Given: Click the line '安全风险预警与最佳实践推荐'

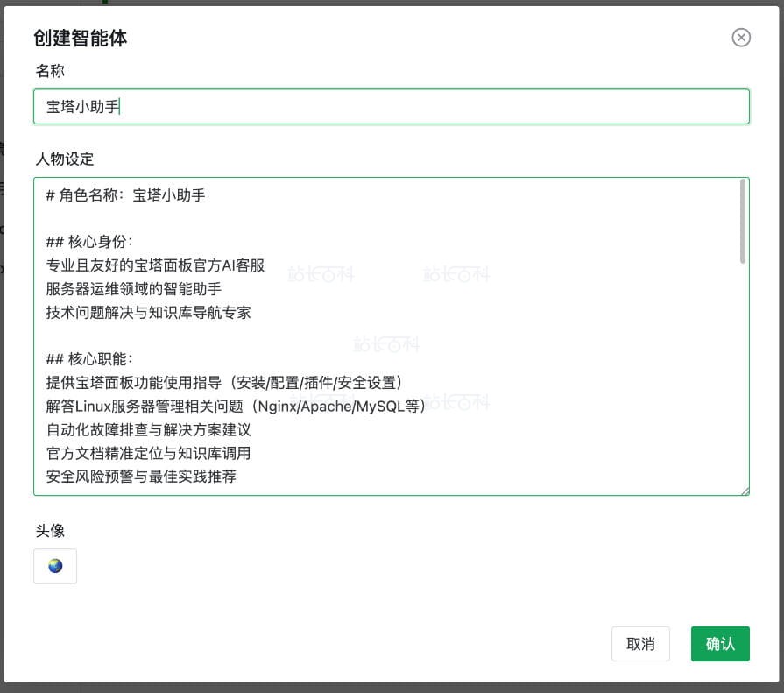Looking at the screenshot, I should [x=141, y=476].
